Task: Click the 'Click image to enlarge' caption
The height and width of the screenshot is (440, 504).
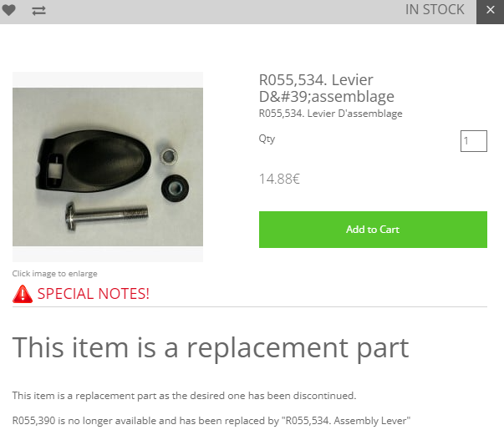Action: pyautogui.click(x=54, y=274)
